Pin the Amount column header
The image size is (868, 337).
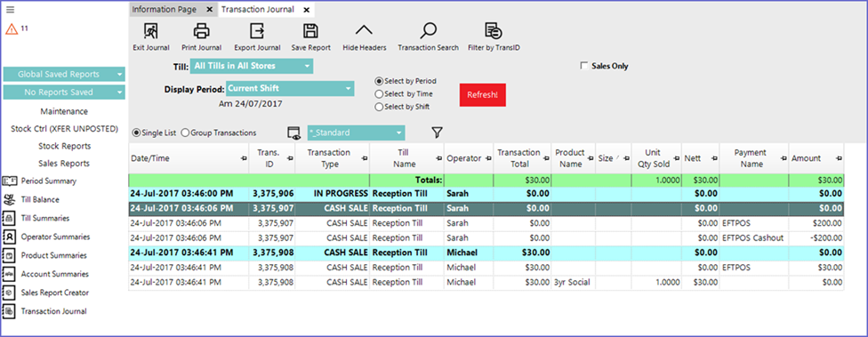click(x=839, y=159)
